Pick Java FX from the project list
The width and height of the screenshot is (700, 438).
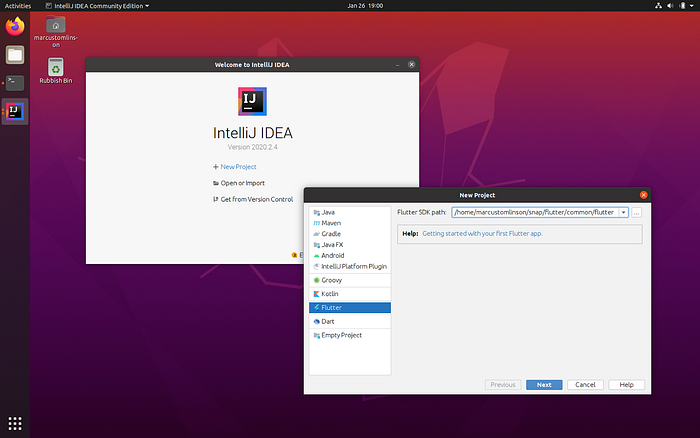click(x=350, y=245)
